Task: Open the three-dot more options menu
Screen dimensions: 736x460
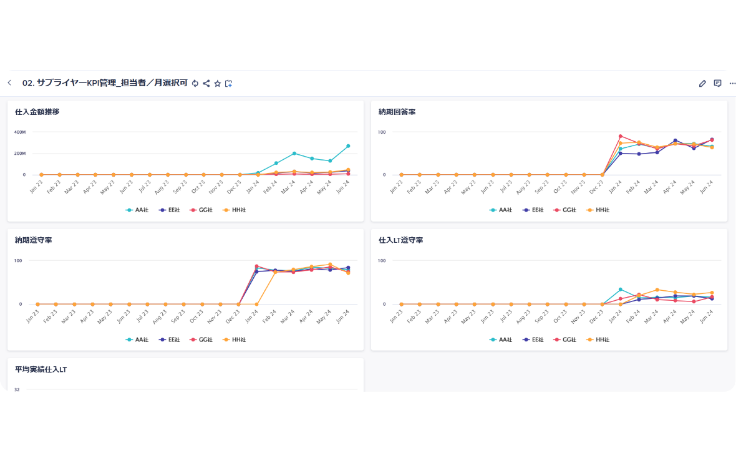Action: 732,84
